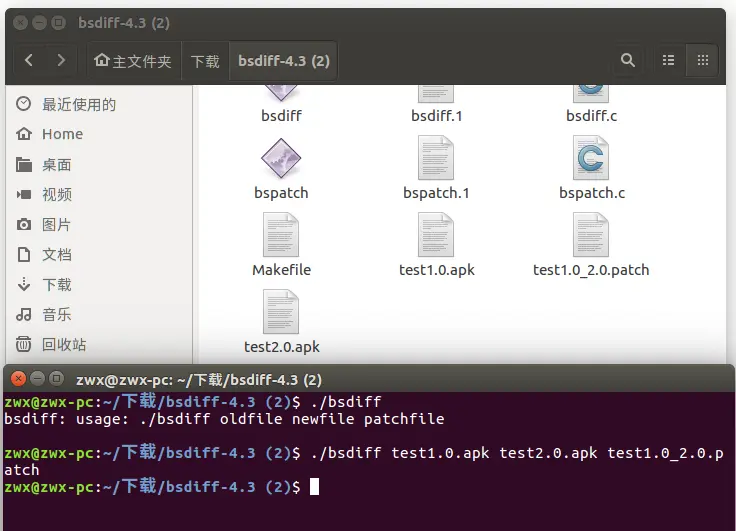
Task: Open 最近使用的 in the sidebar
Action: click(99, 104)
